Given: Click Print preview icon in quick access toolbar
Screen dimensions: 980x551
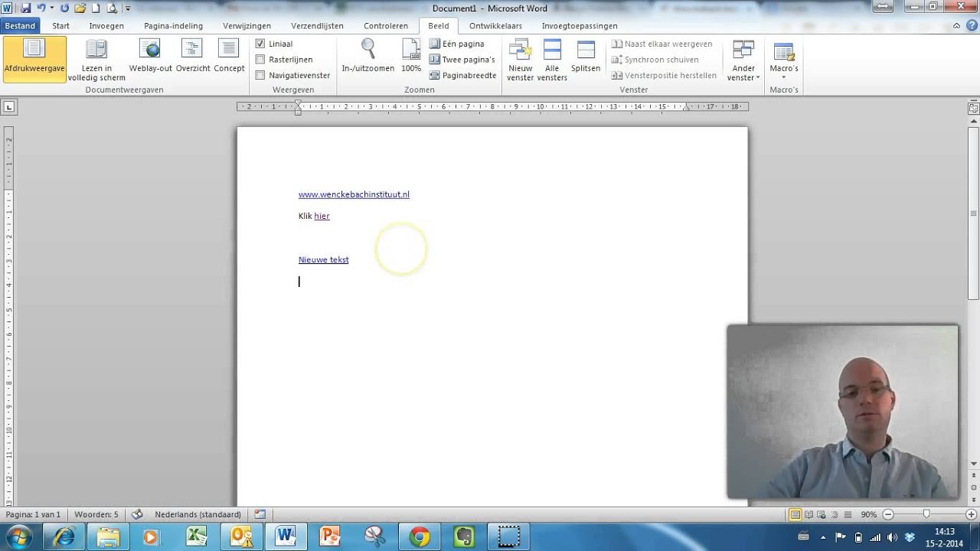Looking at the screenshot, I should 112,8.
